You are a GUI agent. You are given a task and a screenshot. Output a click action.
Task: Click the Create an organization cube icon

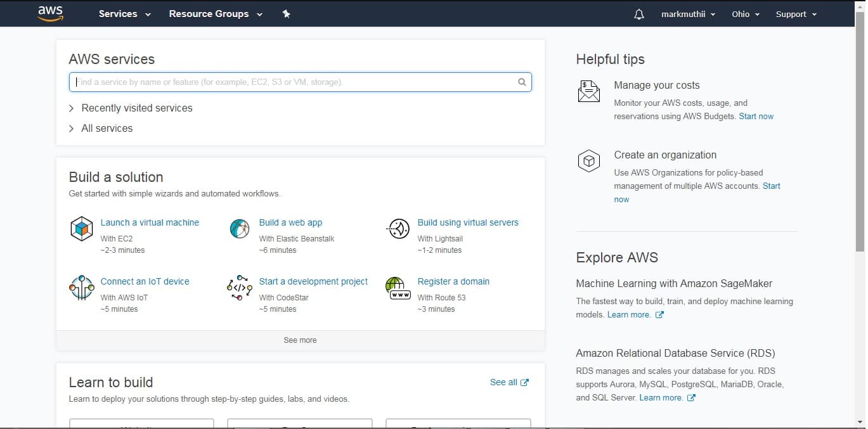click(x=589, y=161)
